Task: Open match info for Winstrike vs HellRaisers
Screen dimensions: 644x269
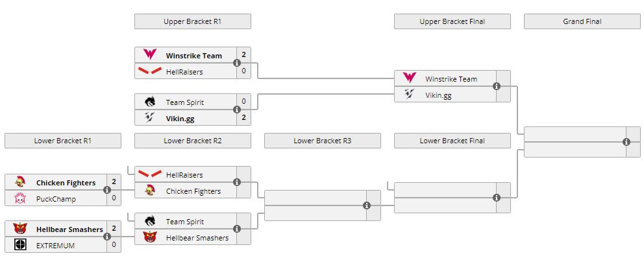Action: click(237, 63)
